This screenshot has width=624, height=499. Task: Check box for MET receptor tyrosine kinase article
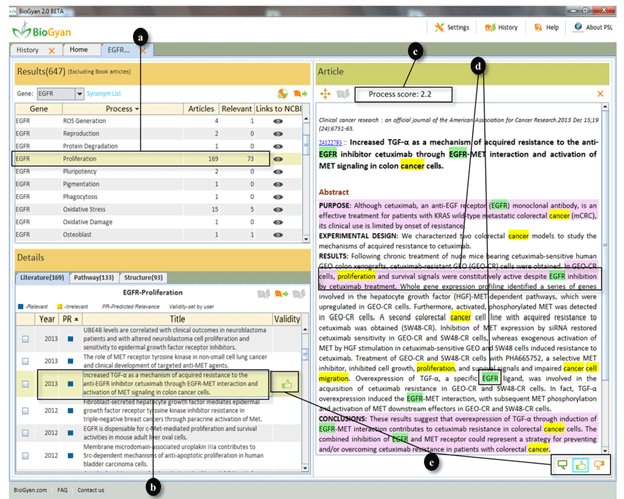25,361
